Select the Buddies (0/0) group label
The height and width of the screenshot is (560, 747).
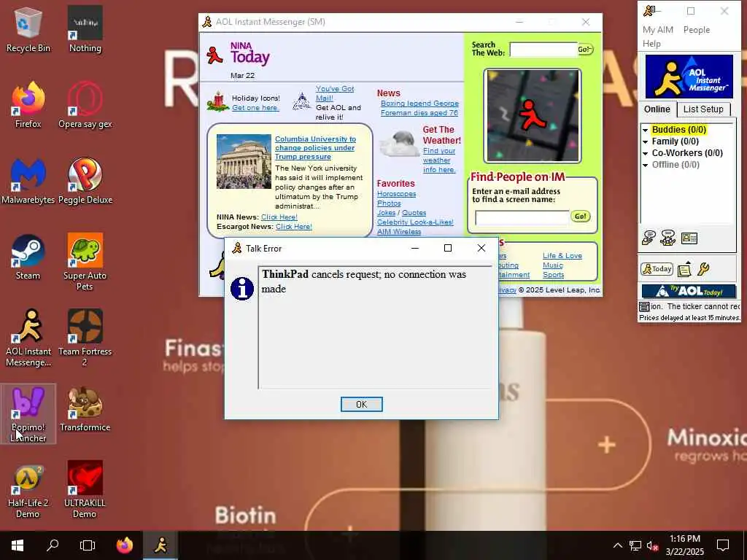coord(679,130)
